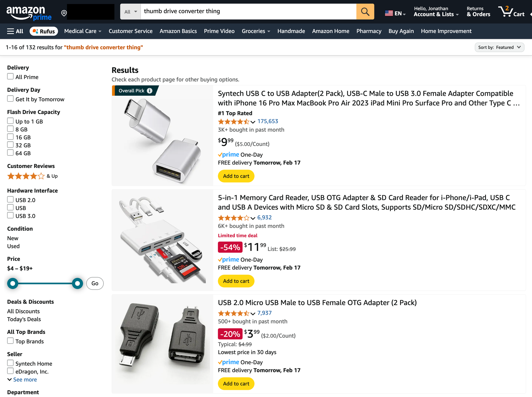Viewport: 532px width, 397px height.
Task: Drag the price range slider to adjust
Action: tap(45, 283)
